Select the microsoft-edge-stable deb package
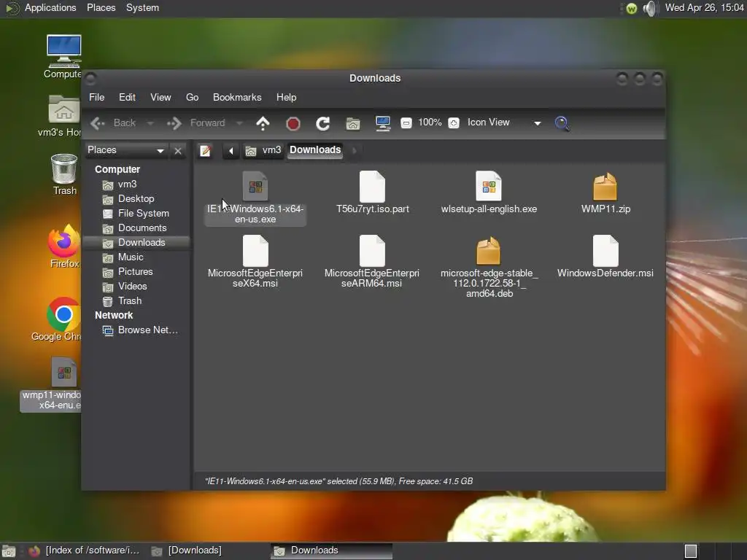The height and width of the screenshot is (560, 747). [x=489, y=267]
